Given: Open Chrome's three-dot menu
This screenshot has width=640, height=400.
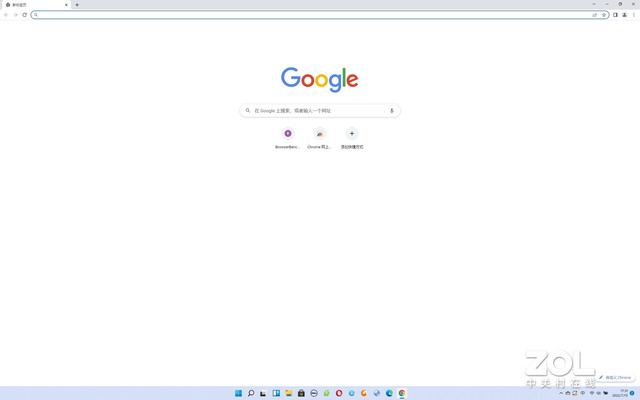Looking at the screenshot, I should 633,15.
